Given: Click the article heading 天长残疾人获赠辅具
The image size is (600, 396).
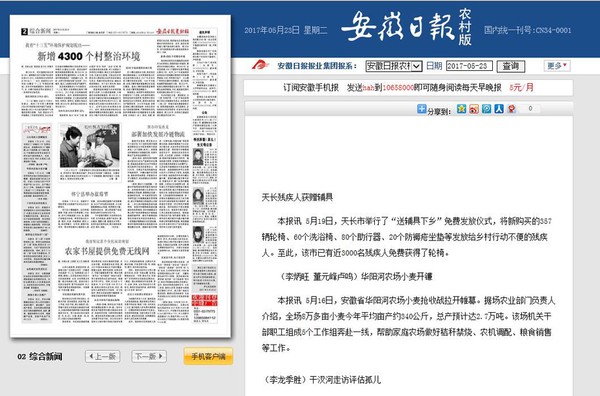Looking at the screenshot, I should 297,197.
